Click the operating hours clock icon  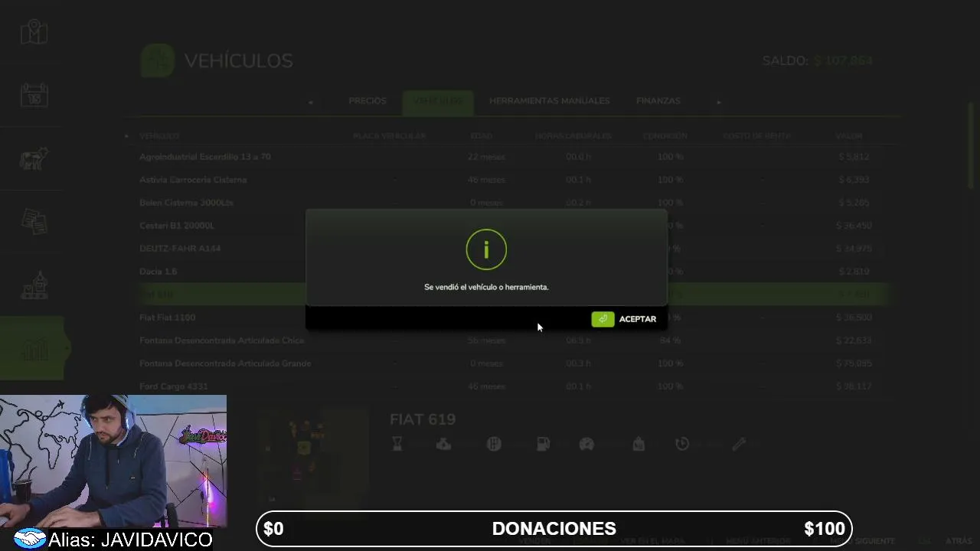coord(682,444)
